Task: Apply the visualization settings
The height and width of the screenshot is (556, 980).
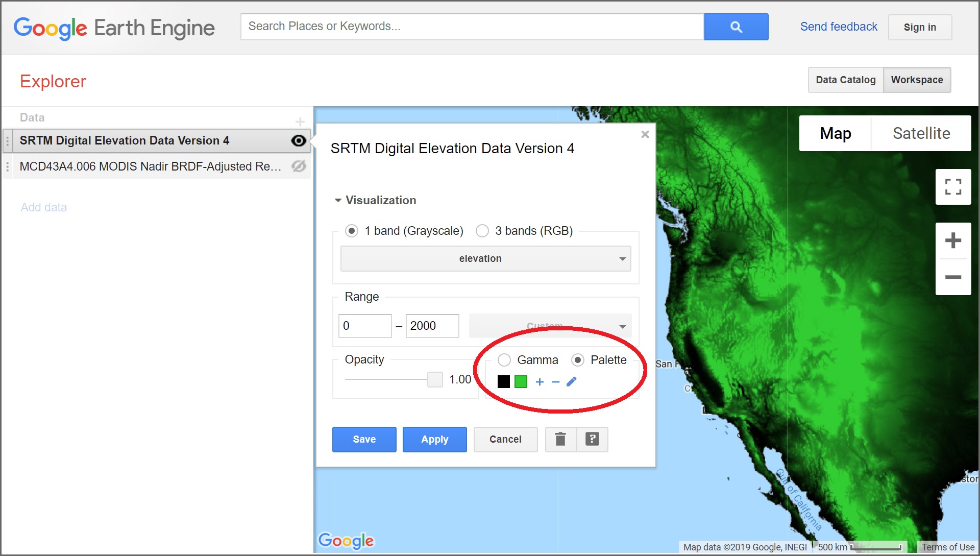Action: [x=435, y=440]
